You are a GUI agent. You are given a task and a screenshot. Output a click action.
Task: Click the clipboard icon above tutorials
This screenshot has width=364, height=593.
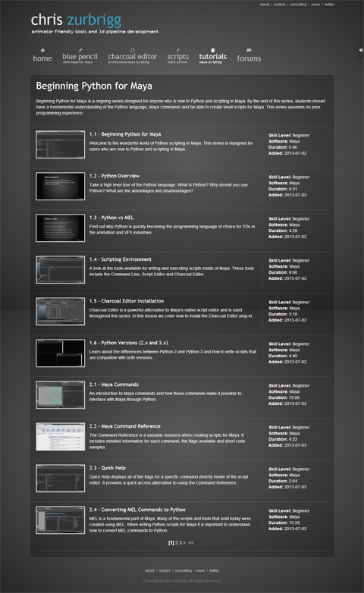(x=212, y=50)
